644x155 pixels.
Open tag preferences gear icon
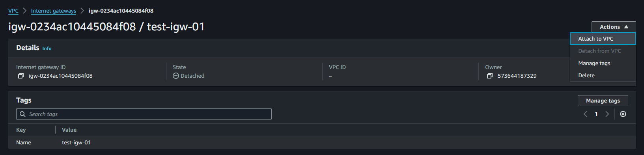623,114
